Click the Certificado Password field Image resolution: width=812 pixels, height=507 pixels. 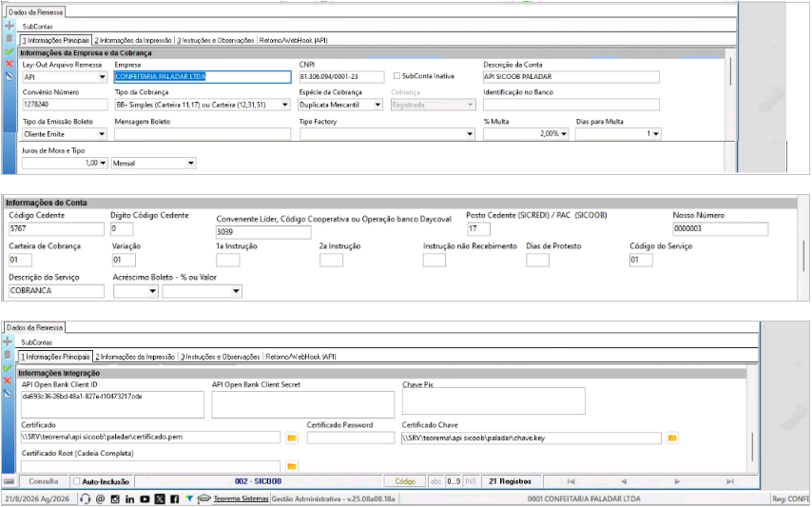(x=351, y=439)
